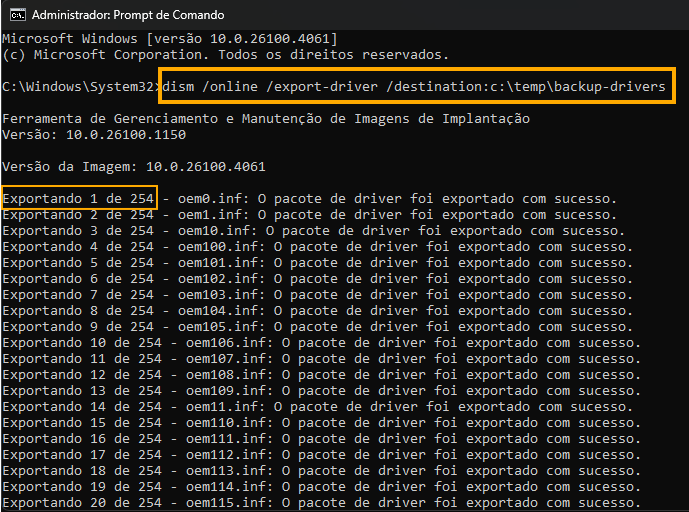
Task: Click the 'Exportando 1 de 254' oem0.inf line
Action: pos(310,199)
